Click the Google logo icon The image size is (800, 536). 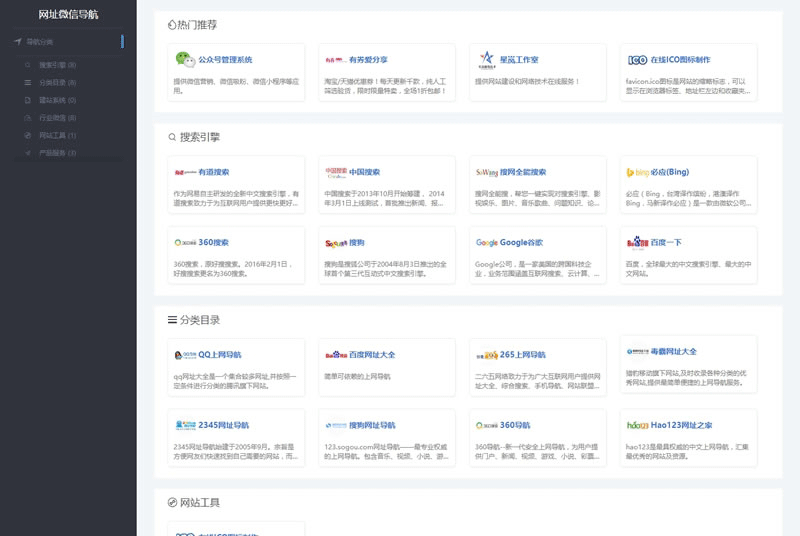point(487,243)
